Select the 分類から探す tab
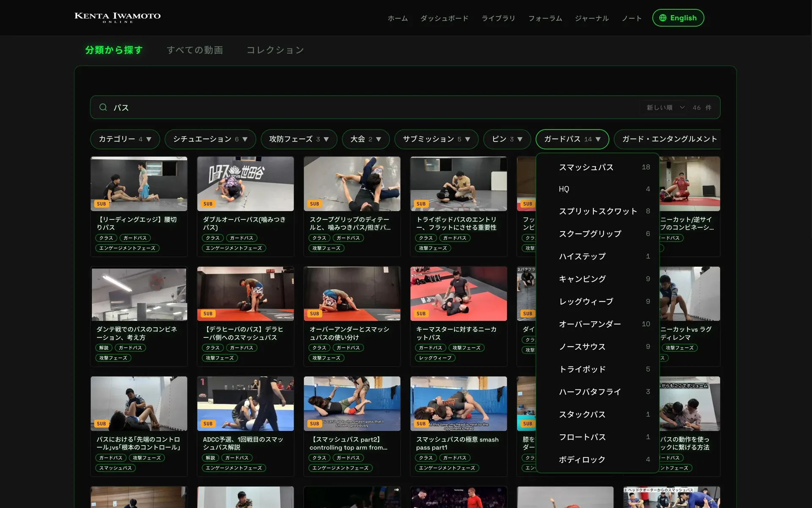 [x=114, y=50]
